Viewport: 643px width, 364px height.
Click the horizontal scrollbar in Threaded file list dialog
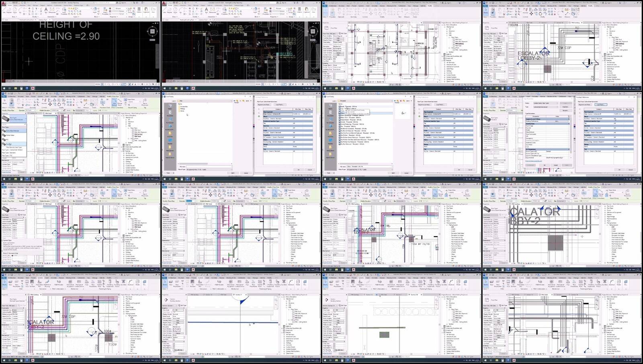tap(354, 164)
